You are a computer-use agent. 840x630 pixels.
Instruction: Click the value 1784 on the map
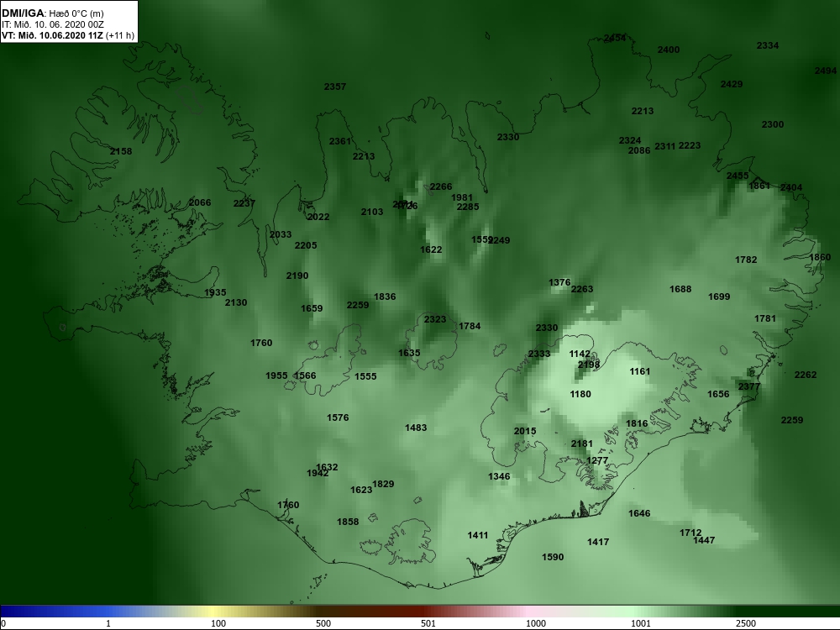(470, 326)
